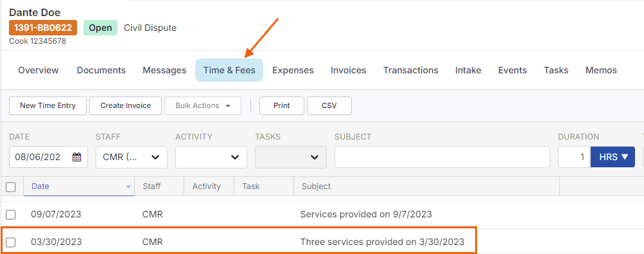Click the Duration number field
This screenshot has width=644, height=254.
click(574, 157)
